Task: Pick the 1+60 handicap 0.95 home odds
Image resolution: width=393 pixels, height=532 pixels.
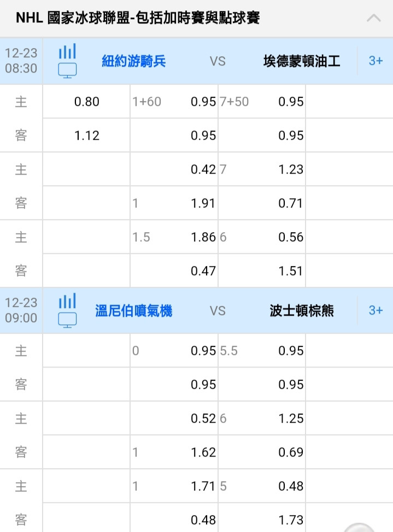Action: 174,102
